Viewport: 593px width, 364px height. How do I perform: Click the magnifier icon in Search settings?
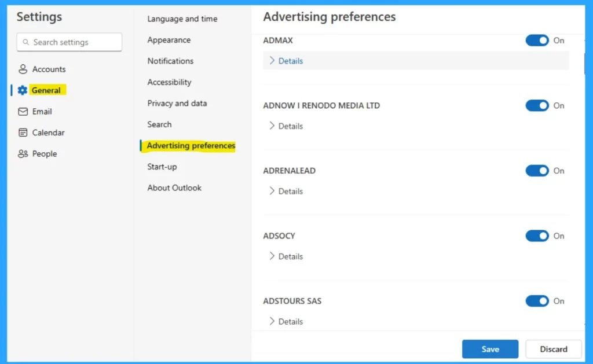(25, 42)
